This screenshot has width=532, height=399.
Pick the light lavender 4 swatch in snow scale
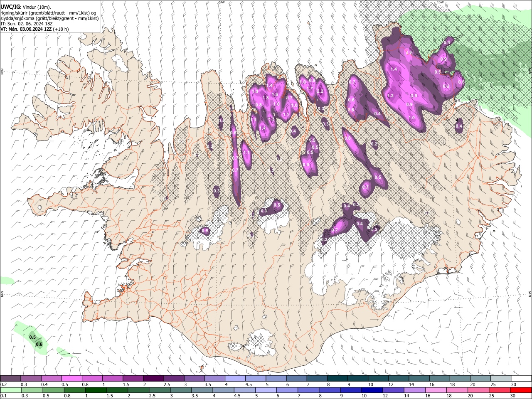coord(235,379)
